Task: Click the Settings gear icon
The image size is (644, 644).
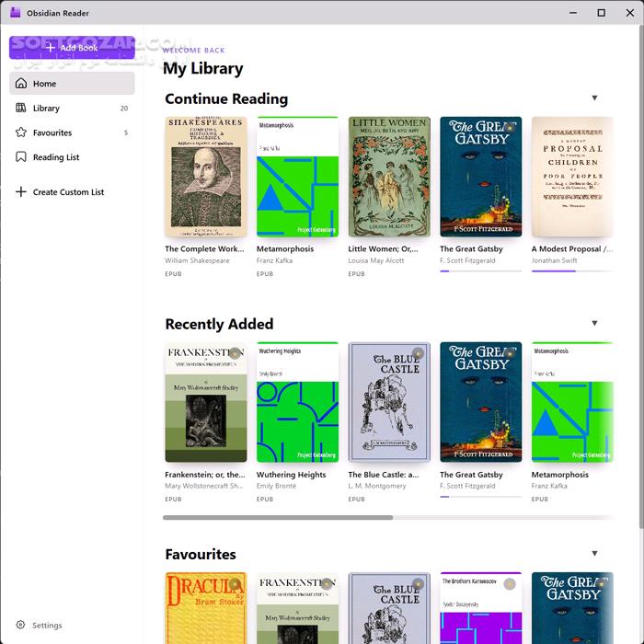Action: [20, 625]
